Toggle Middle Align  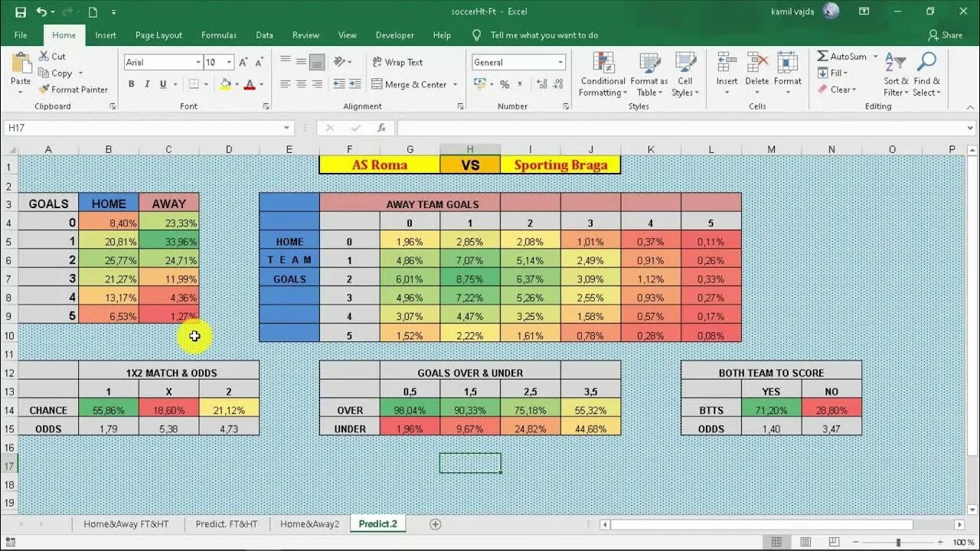click(x=301, y=62)
